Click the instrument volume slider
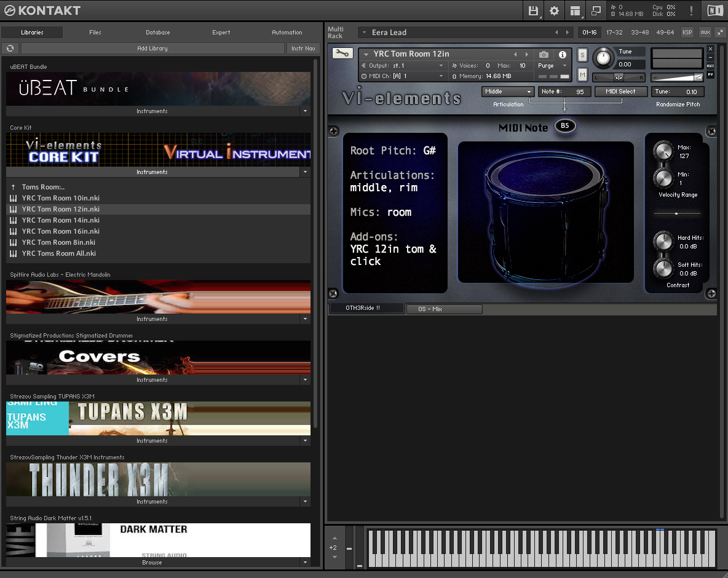The image size is (728, 578). (x=677, y=77)
